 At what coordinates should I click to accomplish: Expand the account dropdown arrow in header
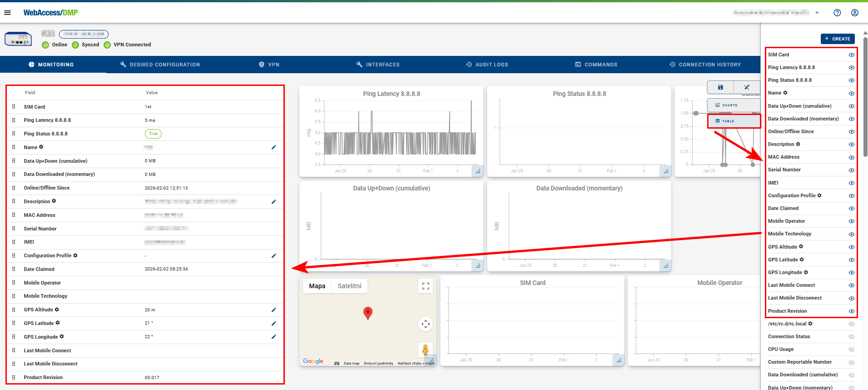[817, 13]
